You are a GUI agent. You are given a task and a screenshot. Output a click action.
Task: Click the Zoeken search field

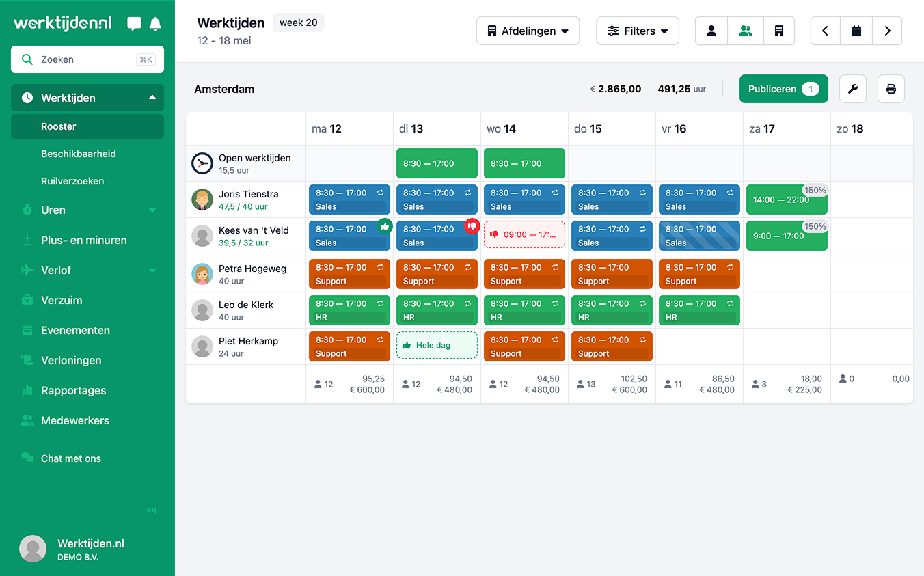pos(87,59)
